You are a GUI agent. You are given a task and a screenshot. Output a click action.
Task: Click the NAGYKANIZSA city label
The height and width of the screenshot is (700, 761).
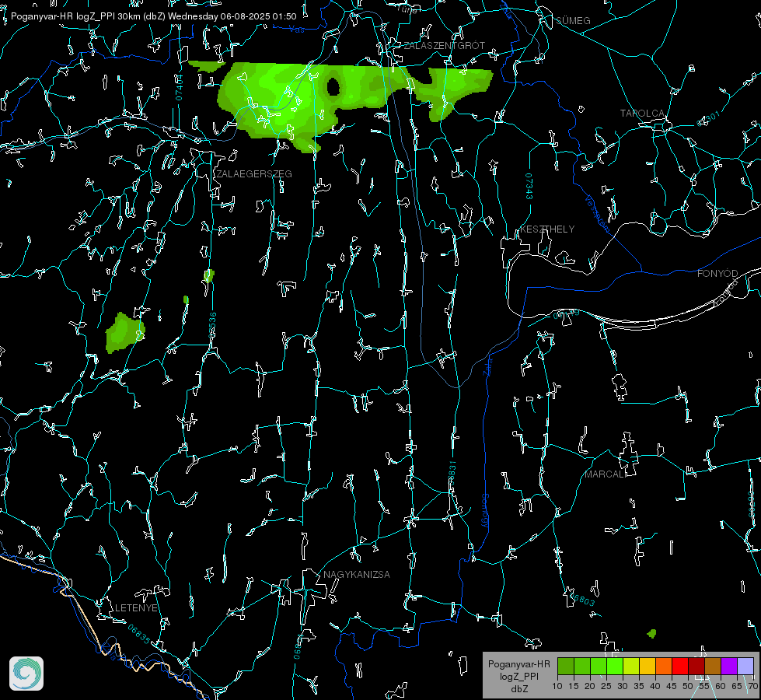click(x=357, y=574)
